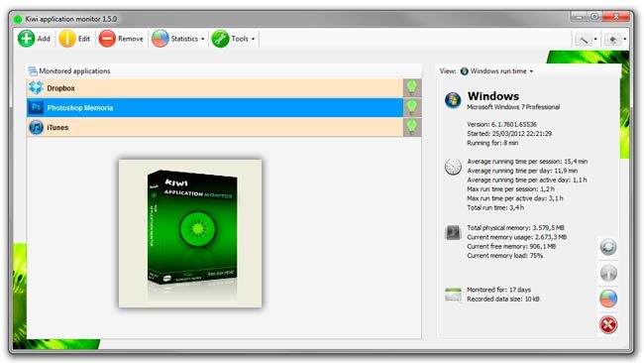The image size is (644, 363).
Task: Maximize the Kiwi application monitor window
Action: (x=594, y=17)
